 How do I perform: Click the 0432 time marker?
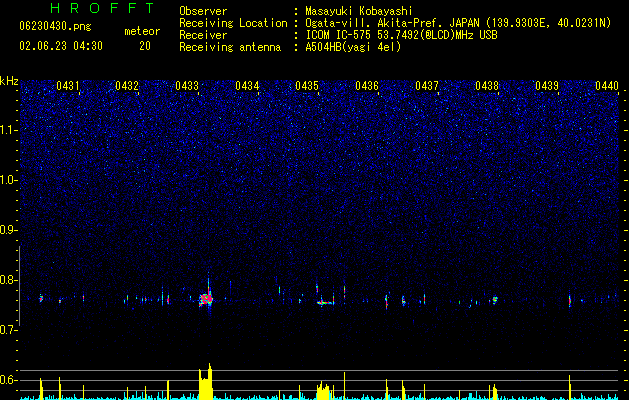[127, 85]
